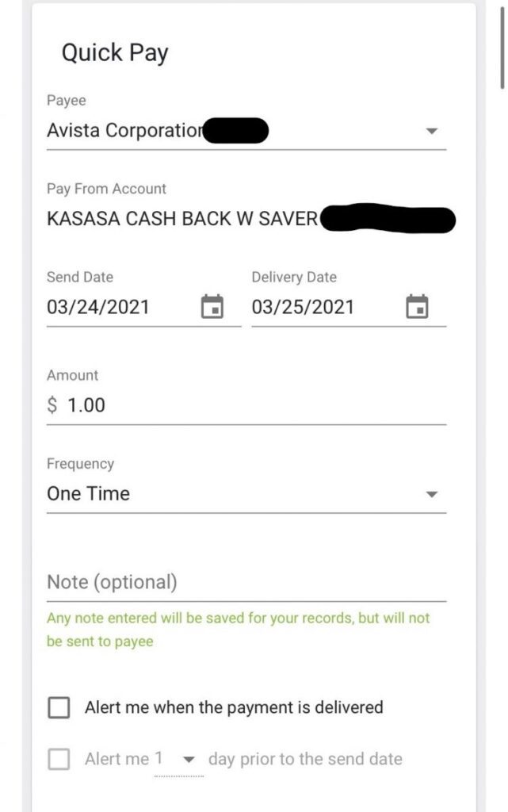The height and width of the screenshot is (812, 508).
Task: Click the Quick Pay heading
Action: point(115,53)
